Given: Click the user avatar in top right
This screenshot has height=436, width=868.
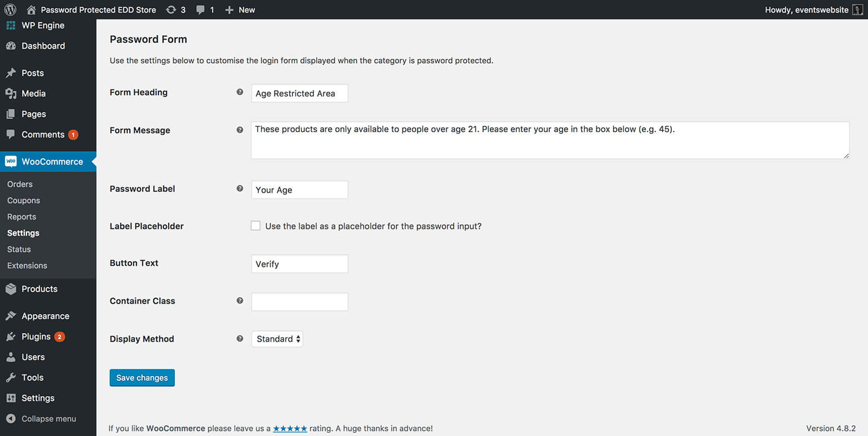Looking at the screenshot, I should tap(857, 10).
